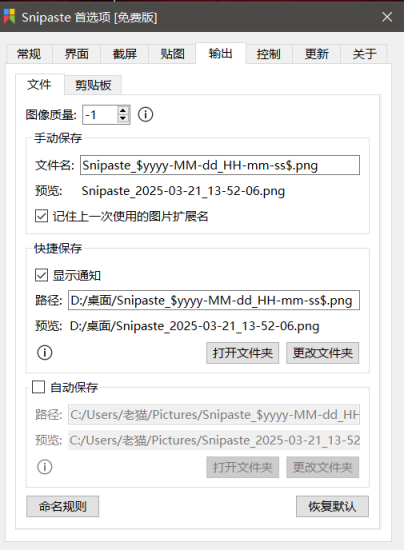Click the 快捷保存 group title
Viewport: 404px width, 550px height.
[x=58, y=248]
